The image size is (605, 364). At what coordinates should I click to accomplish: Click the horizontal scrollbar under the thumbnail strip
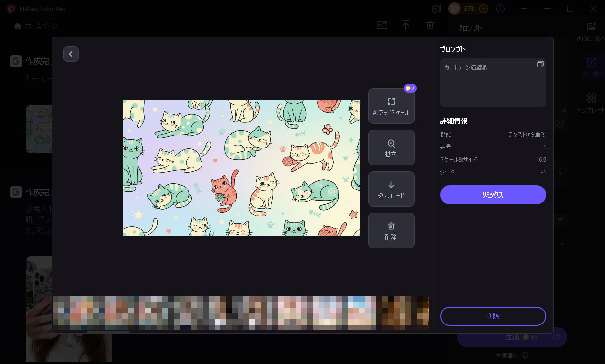click(x=108, y=332)
